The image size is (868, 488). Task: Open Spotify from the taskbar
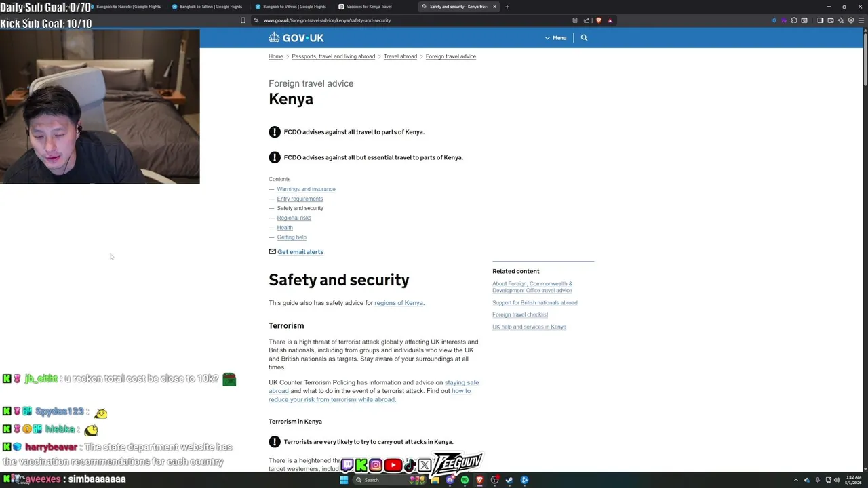pyautogui.click(x=465, y=480)
